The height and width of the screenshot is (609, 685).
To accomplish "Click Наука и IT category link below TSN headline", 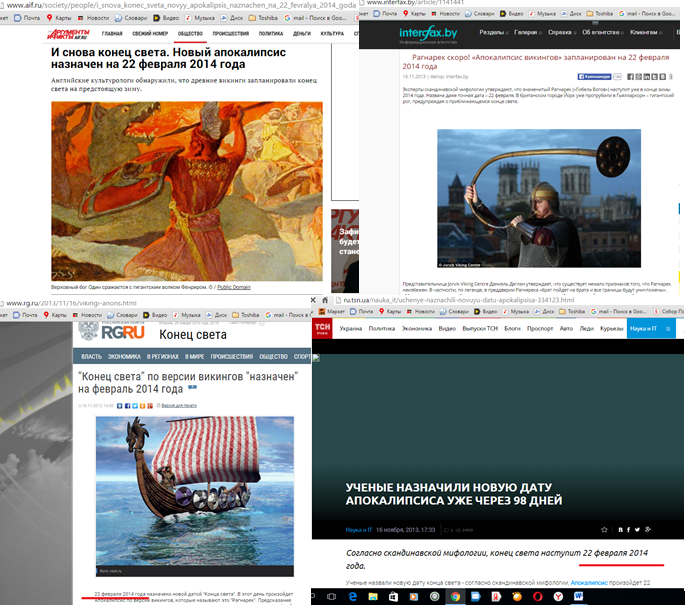I will pyautogui.click(x=359, y=530).
